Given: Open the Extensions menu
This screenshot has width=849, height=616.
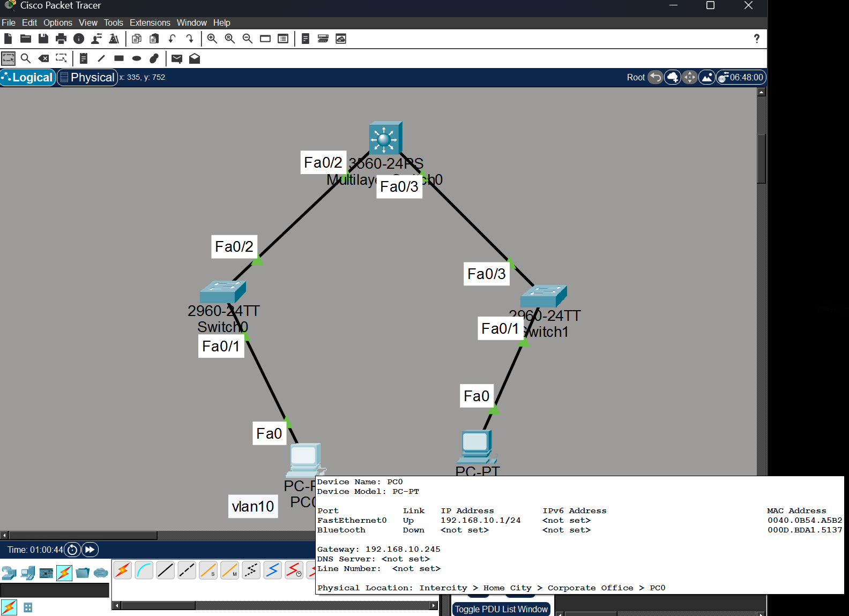Looking at the screenshot, I should point(150,22).
